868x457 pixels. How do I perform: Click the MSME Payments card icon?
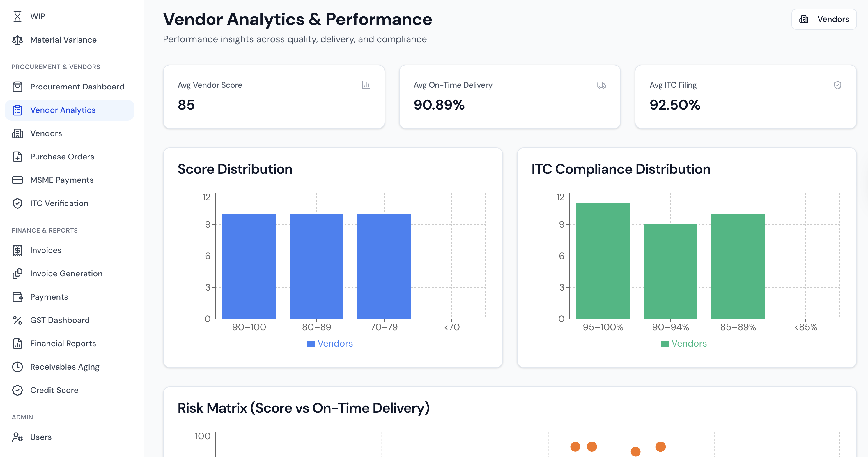coord(17,180)
